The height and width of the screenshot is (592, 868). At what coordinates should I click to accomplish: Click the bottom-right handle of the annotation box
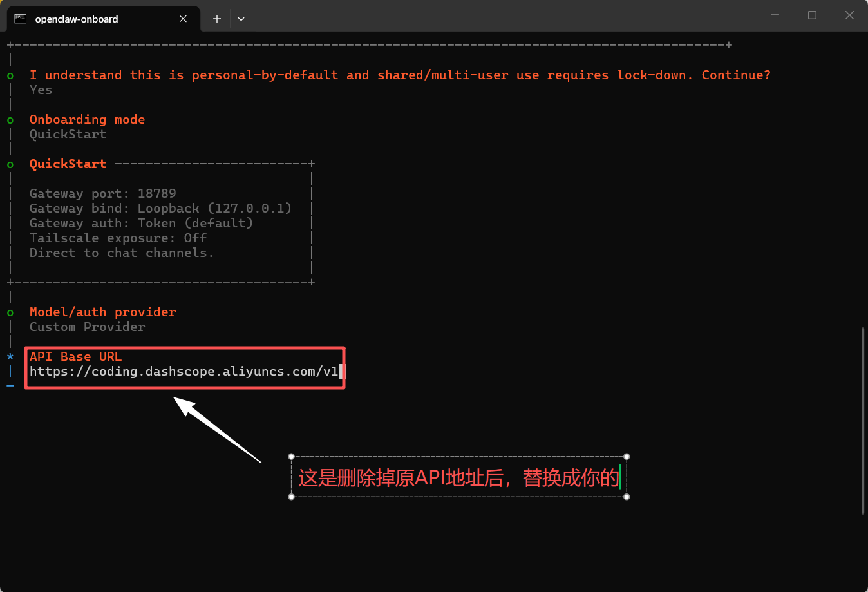[x=627, y=497]
